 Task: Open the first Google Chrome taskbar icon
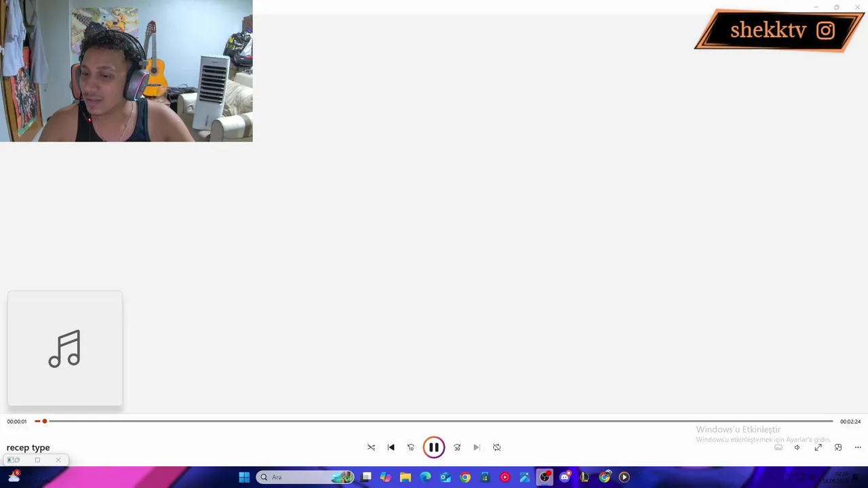point(465,477)
